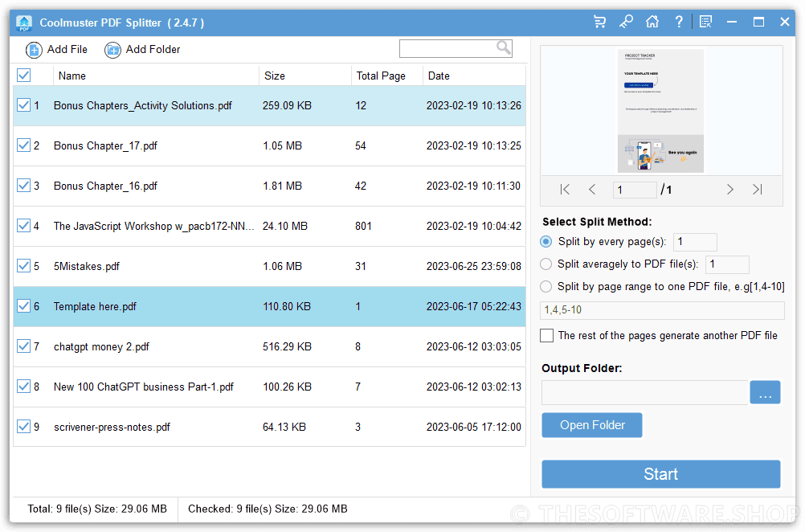
Task: Go to previous preview page
Action: coord(592,190)
